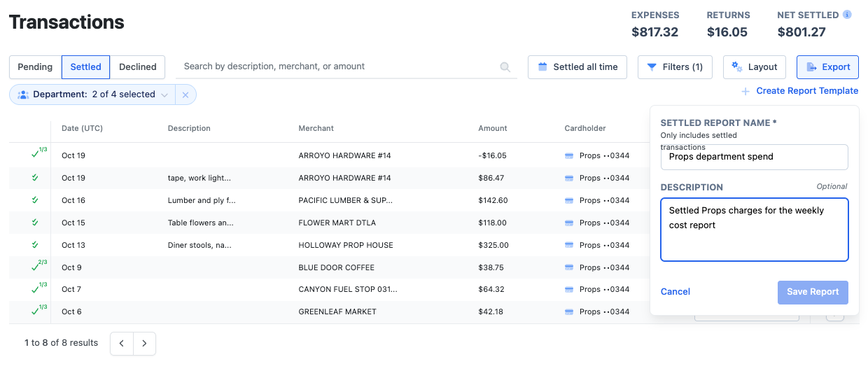The height and width of the screenshot is (392, 868).
Task: Click card icon in FLOWER MART DTLA row
Action: [x=569, y=223]
